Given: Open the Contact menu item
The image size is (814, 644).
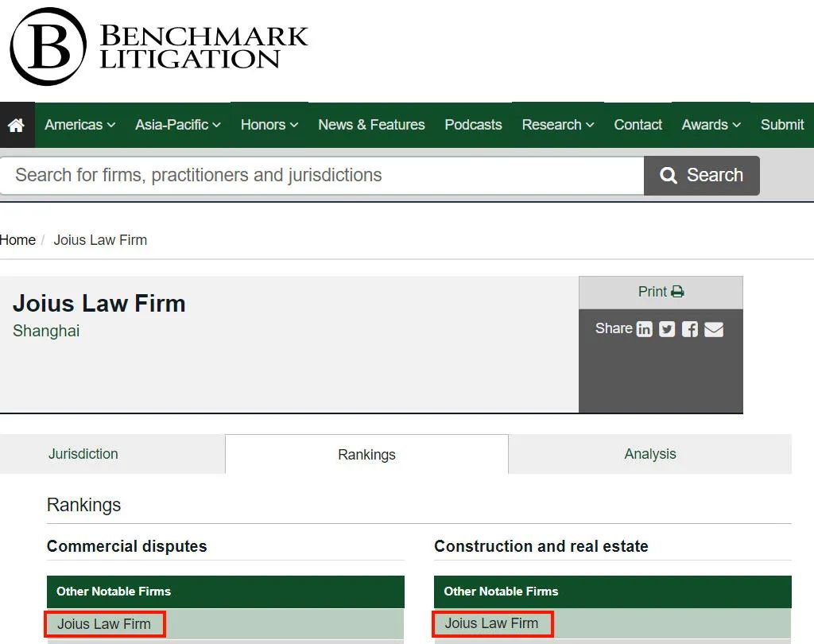Looking at the screenshot, I should click(x=638, y=125).
